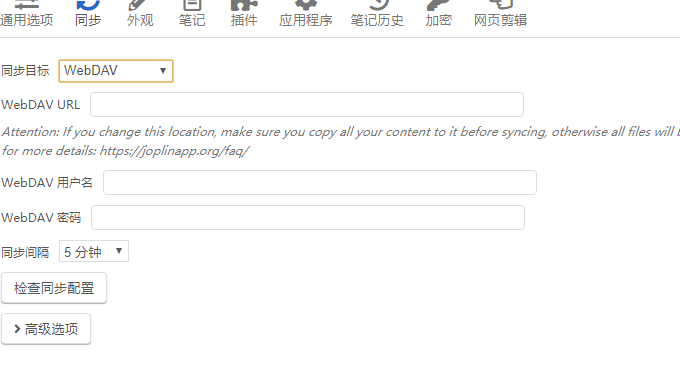Click the puzzle-piece plugins icon
Viewport: 680px width, 366px height.
tap(244, 4)
